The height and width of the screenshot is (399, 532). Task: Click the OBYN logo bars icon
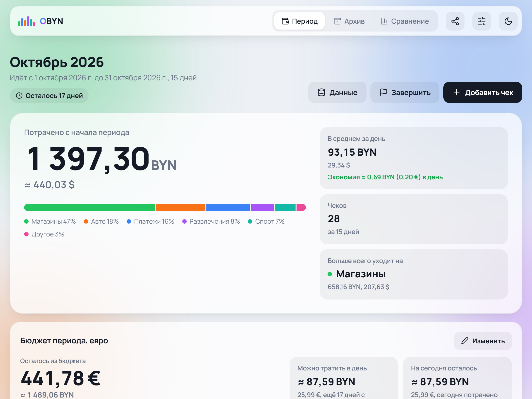click(27, 21)
